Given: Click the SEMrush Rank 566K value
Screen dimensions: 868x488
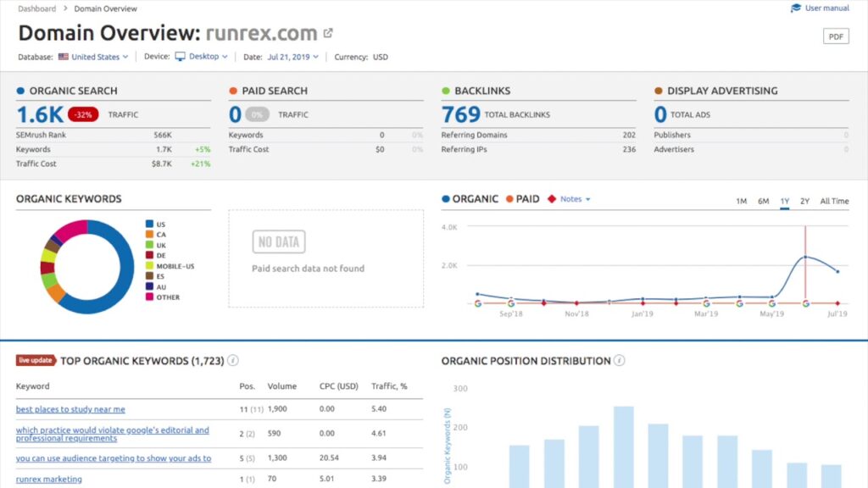Looking at the screenshot, I should [163, 135].
